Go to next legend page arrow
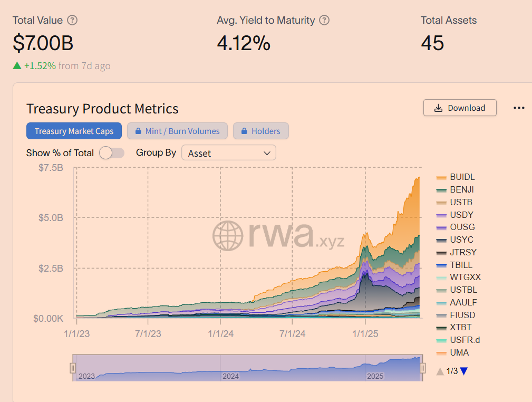 463,371
